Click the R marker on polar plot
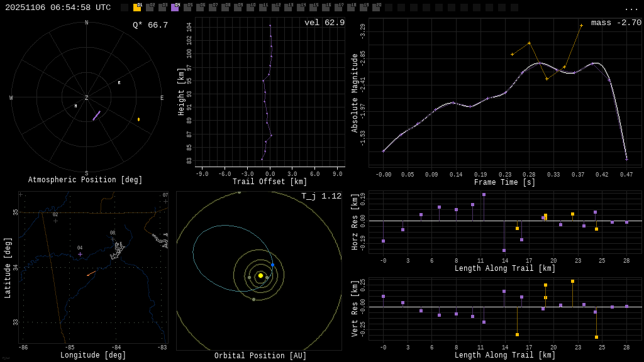 (x=119, y=83)
